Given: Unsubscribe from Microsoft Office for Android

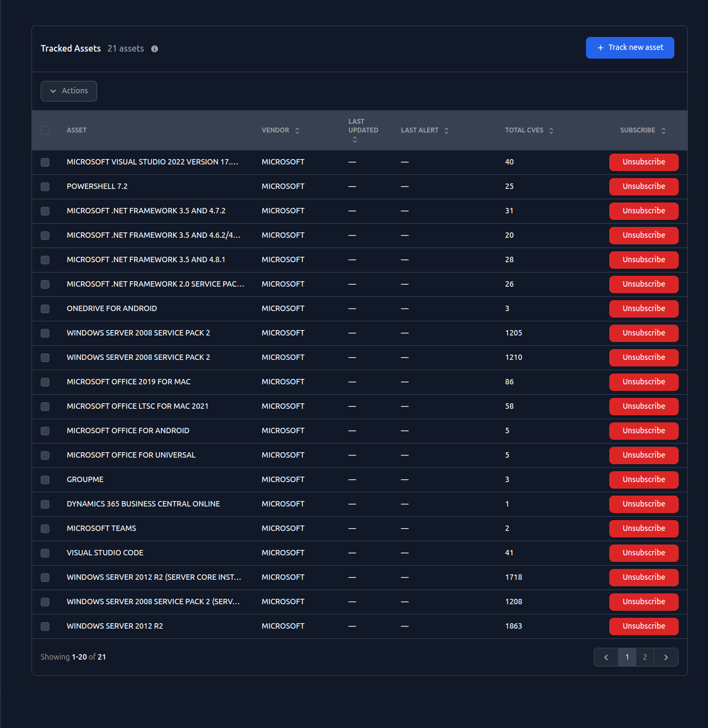Looking at the screenshot, I should click(643, 431).
